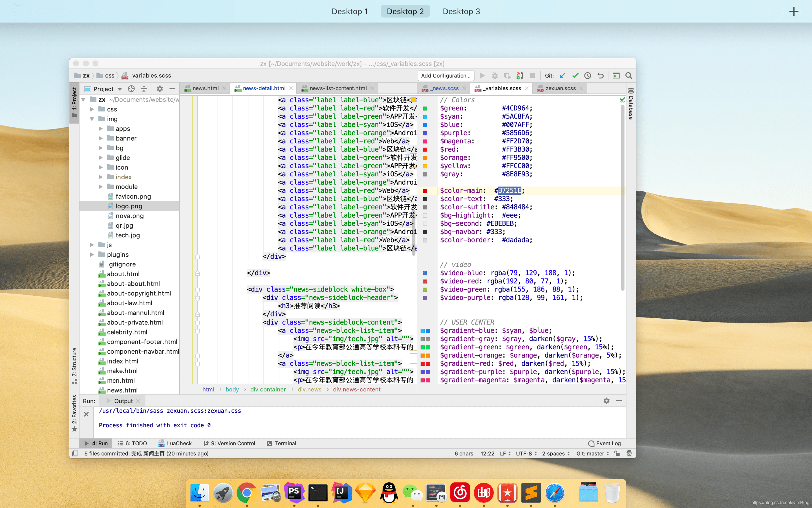Click the Git update project arrow icon
The width and height of the screenshot is (812, 508).
563,76
